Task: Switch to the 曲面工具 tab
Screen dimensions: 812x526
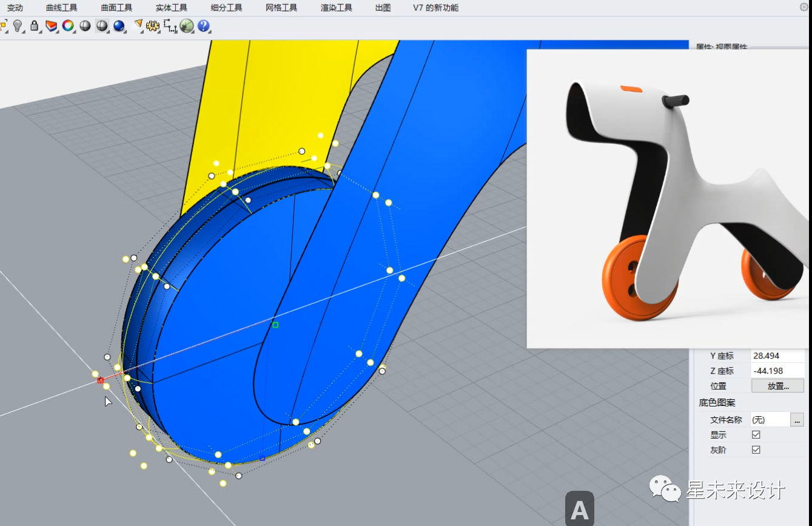Action: pos(116,8)
